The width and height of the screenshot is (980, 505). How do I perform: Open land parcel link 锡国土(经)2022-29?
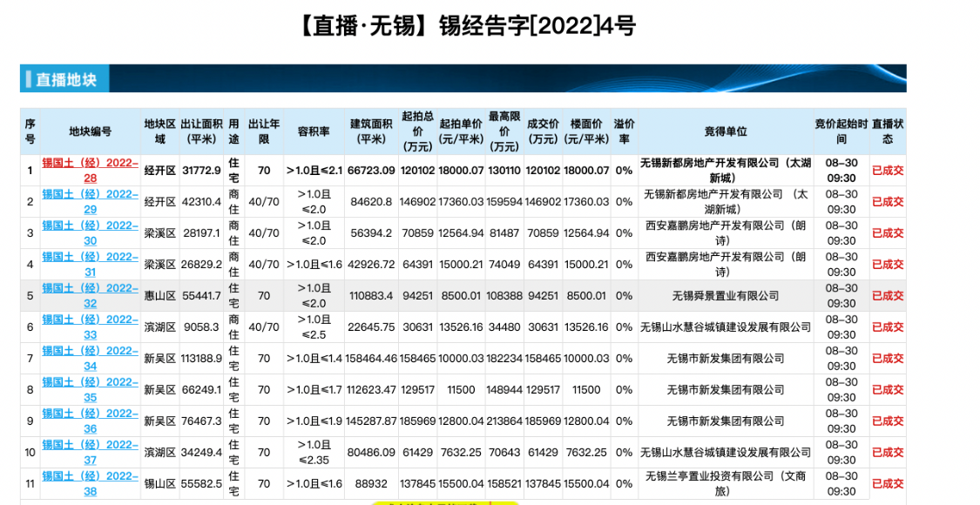[90, 201]
